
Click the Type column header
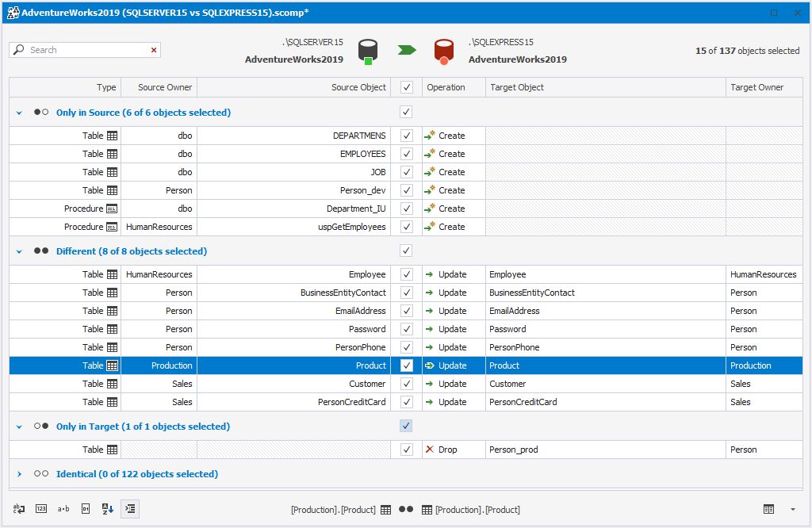pyautogui.click(x=65, y=87)
